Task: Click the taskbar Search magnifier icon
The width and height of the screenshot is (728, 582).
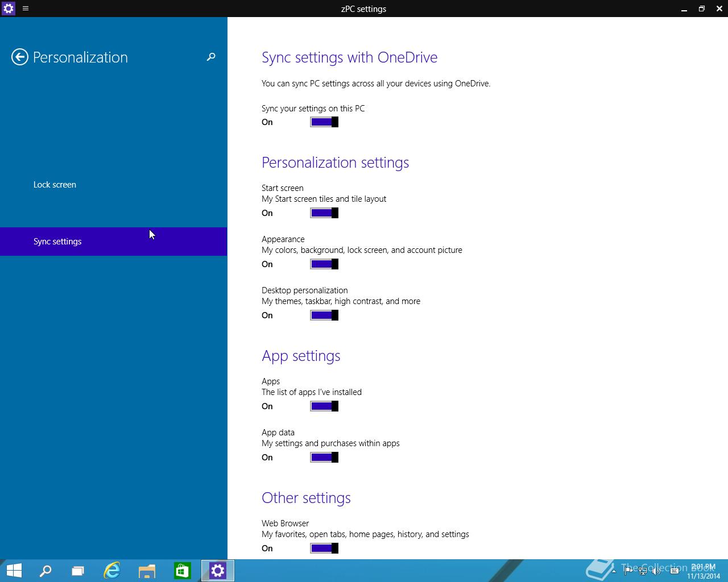Action: pos(45,571)
